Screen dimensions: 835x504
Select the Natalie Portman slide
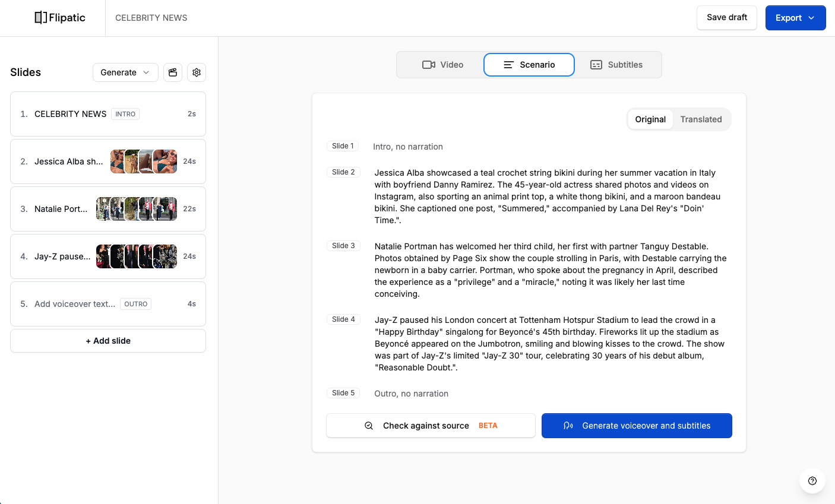[x=108, y=209]
